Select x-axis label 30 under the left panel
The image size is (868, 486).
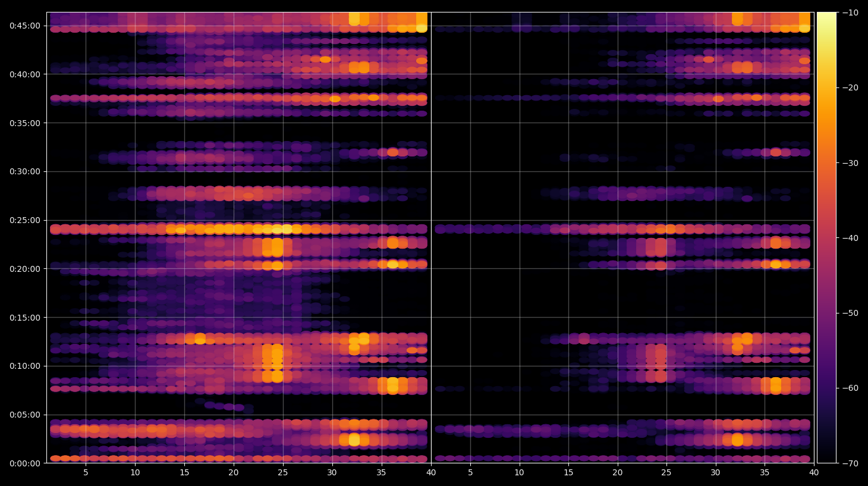[x=332, y=473]
